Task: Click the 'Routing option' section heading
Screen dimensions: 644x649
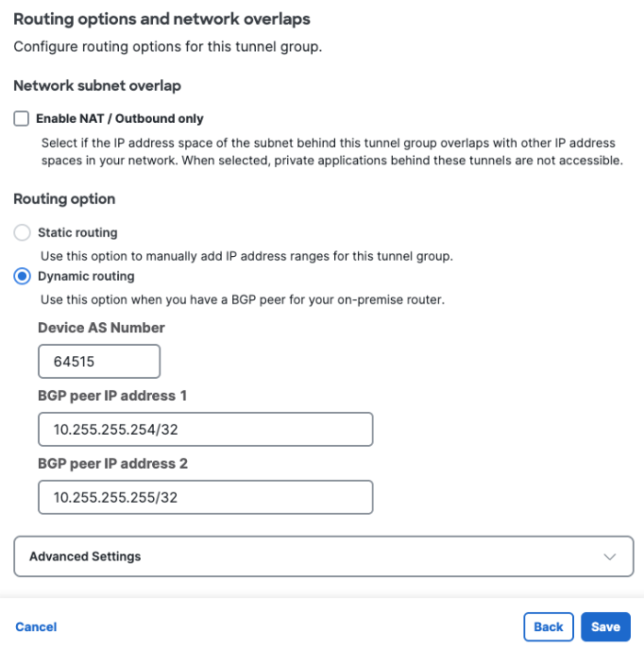Action: (x=64, y=199)
